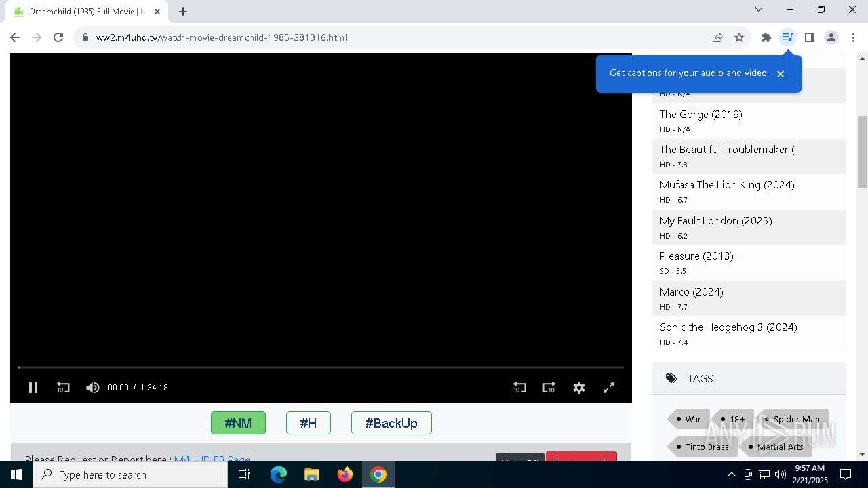Launch Microsoft Edge from taskbar
Image resolution: width=868 pixels, height=488 pixels.
pyautogui.click(x=279, y=474)
